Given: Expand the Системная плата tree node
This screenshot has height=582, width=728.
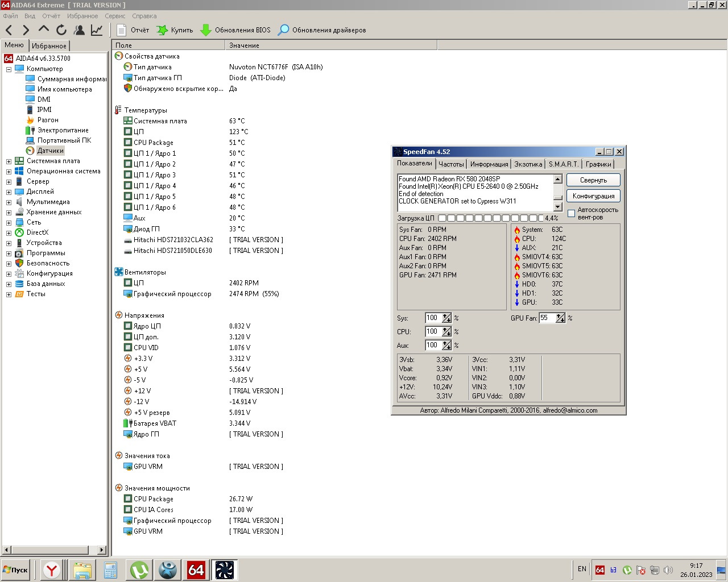Looking at the screenshot, I should coord(9,161).
